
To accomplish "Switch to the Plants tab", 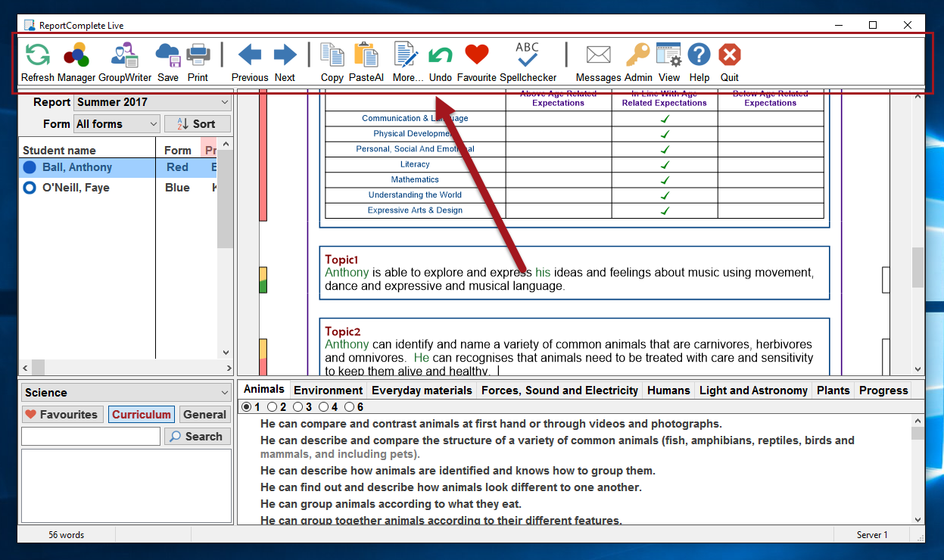I will pos(833,390).
